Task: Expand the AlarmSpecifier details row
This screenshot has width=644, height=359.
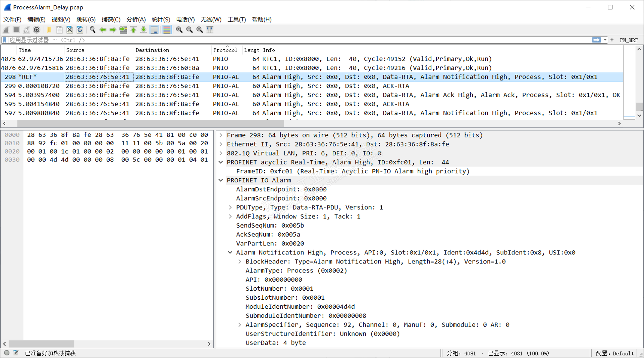Action: [x=239, y=325]
